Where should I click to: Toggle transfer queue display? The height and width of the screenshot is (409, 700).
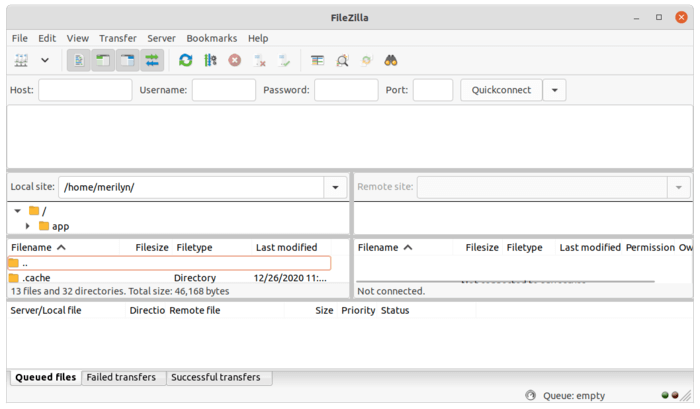point(152,60)
